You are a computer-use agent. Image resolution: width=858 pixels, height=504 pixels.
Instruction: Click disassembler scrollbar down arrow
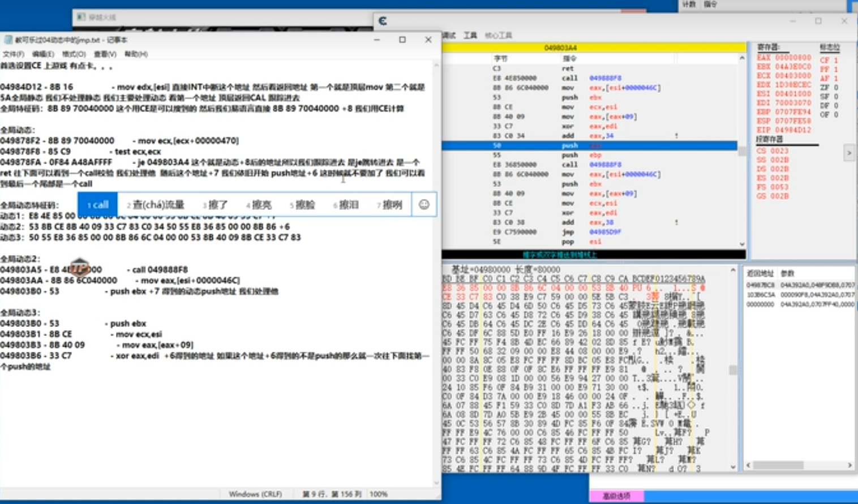click(742, 244)
